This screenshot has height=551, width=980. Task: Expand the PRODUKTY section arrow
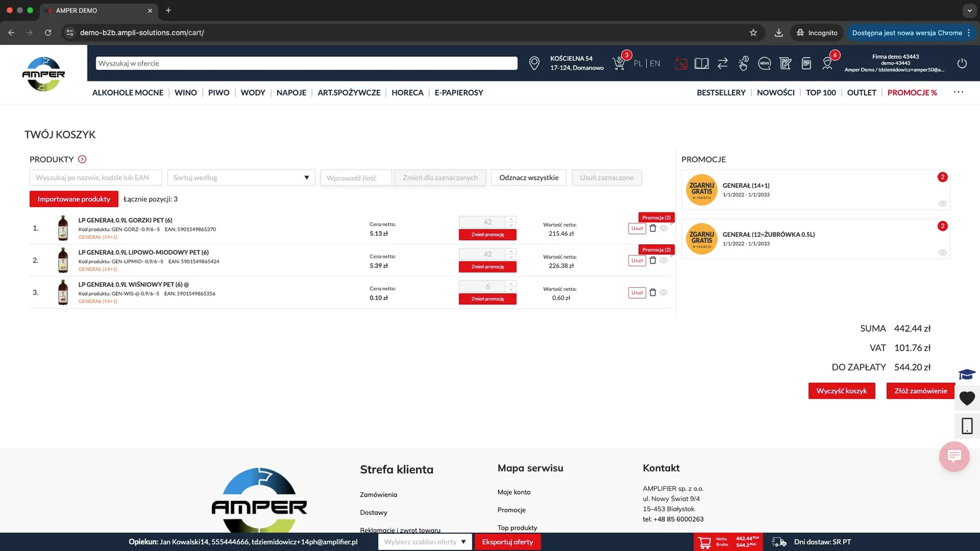tap(82, 159)
